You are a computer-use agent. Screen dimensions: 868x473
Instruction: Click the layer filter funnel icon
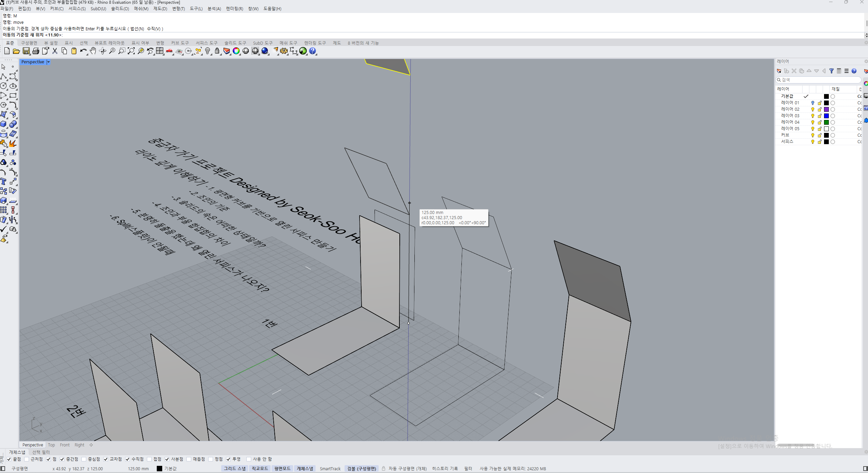832,71
